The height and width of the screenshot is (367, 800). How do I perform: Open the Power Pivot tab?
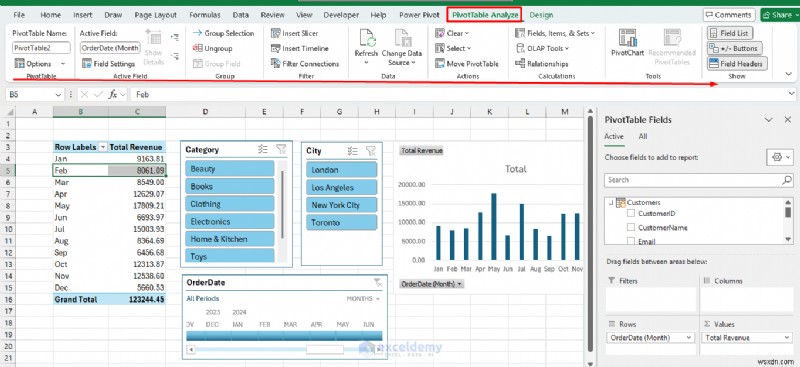coord(419,15)
